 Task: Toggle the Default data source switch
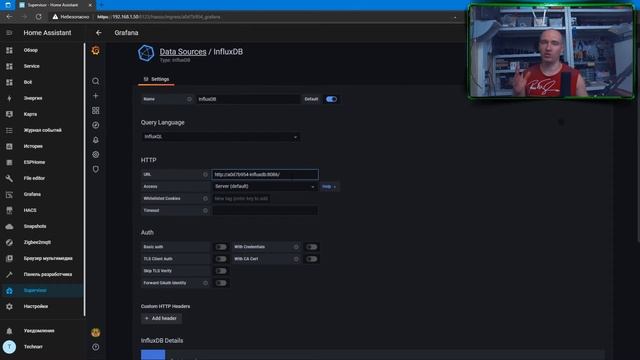click(331, 99)
